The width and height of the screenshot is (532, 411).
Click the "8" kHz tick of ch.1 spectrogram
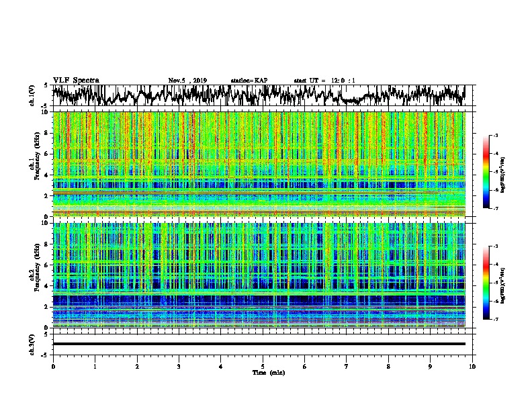click(47, 133)
